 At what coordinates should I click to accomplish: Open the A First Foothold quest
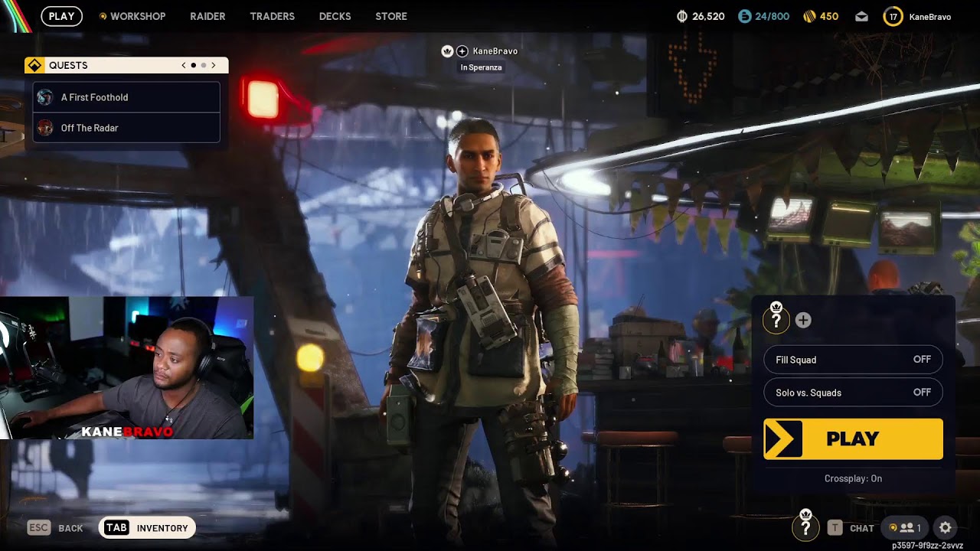[126, 97]
